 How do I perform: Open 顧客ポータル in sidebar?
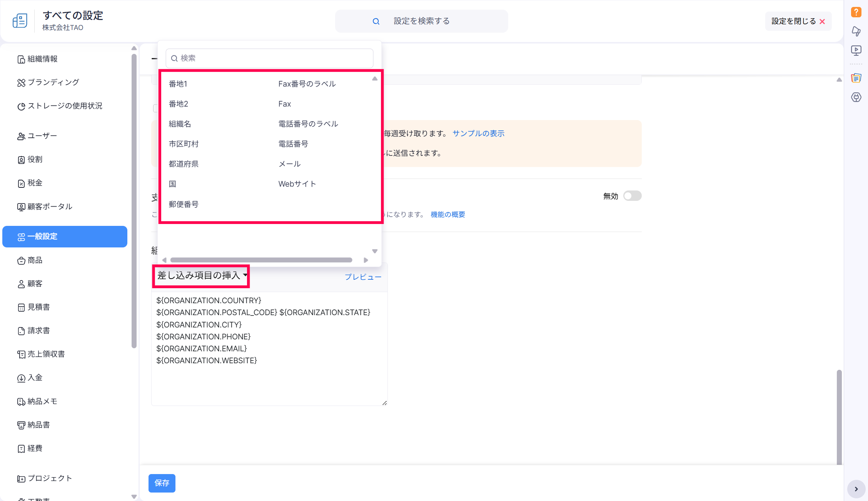(x=50, y=207)
